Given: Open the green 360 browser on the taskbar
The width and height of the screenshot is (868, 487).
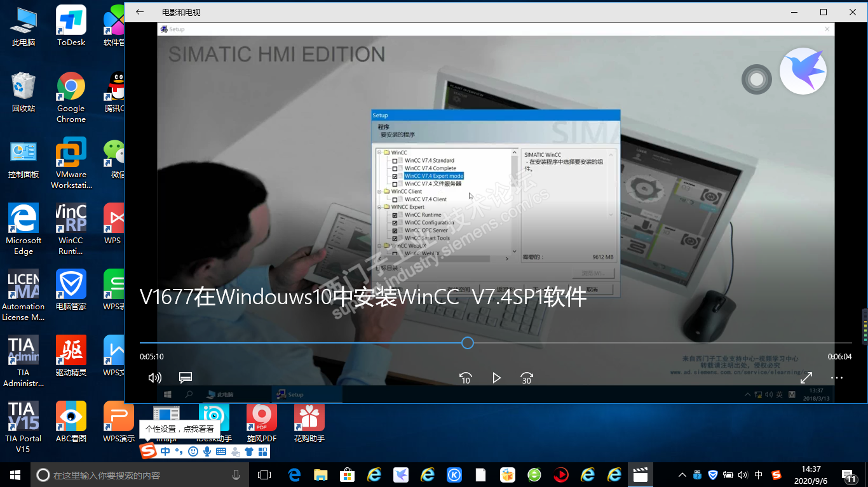Looking at the screenshot, I should tap(534, 475).
